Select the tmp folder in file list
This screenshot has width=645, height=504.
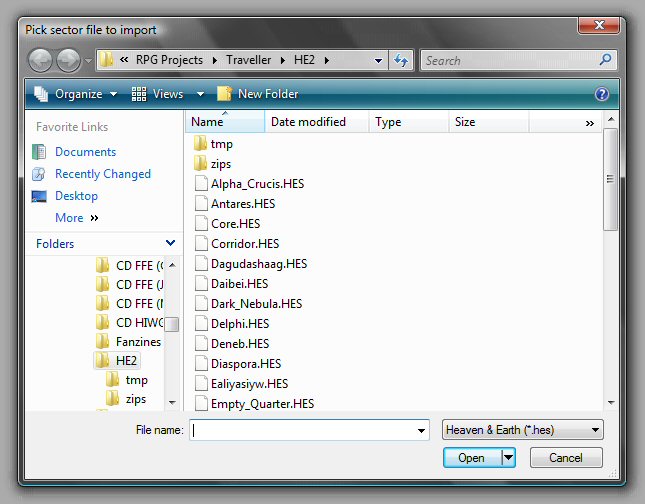tap(221, 144)
